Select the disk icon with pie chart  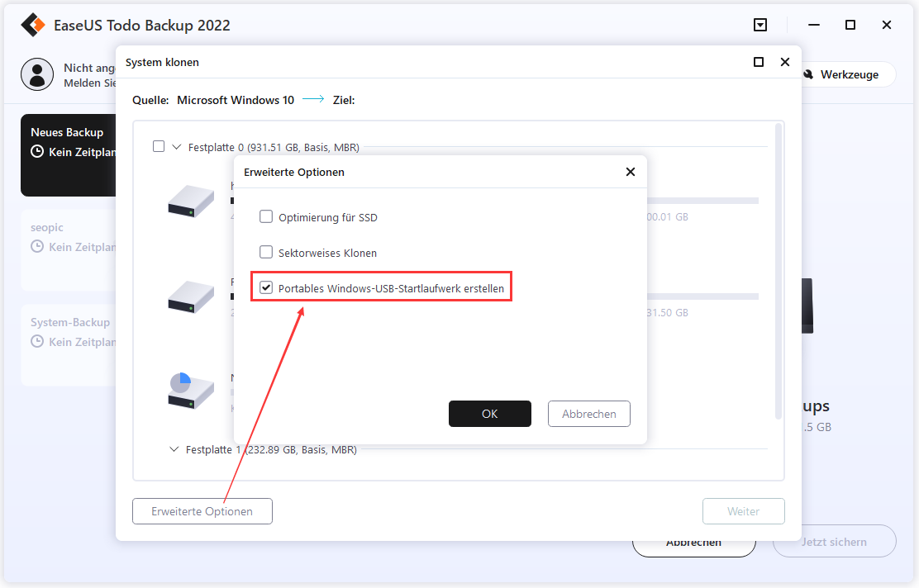click(x=190, y=391)
